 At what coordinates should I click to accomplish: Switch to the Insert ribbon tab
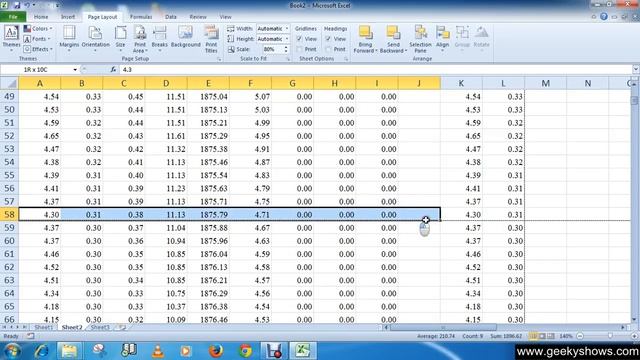pyautogui.click(x=68, y=17)
